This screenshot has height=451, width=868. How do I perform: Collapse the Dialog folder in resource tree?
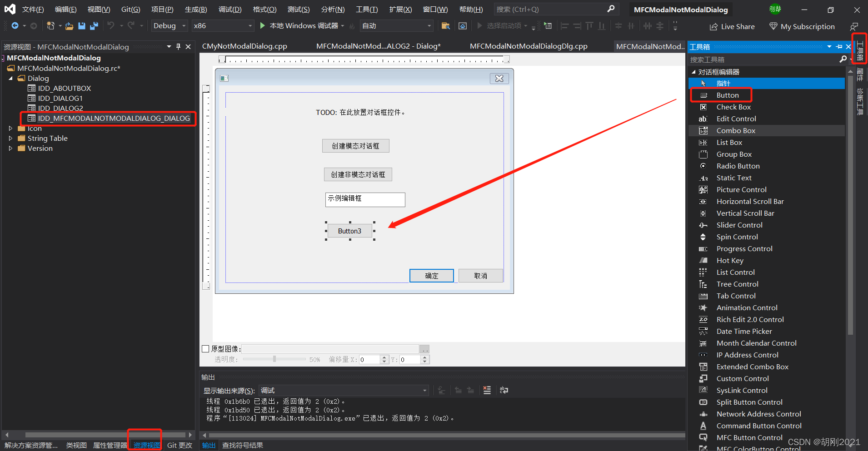[10, 79]
